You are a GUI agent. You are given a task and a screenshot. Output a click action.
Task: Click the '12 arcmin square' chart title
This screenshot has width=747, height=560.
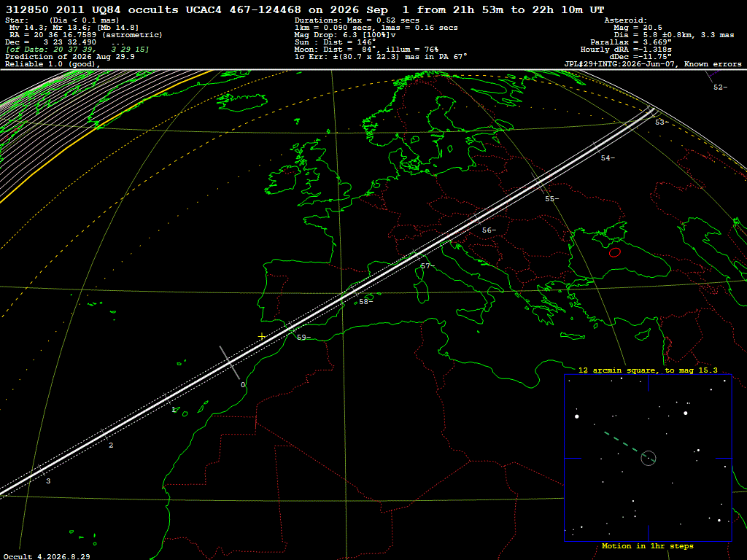pos(648,370)
